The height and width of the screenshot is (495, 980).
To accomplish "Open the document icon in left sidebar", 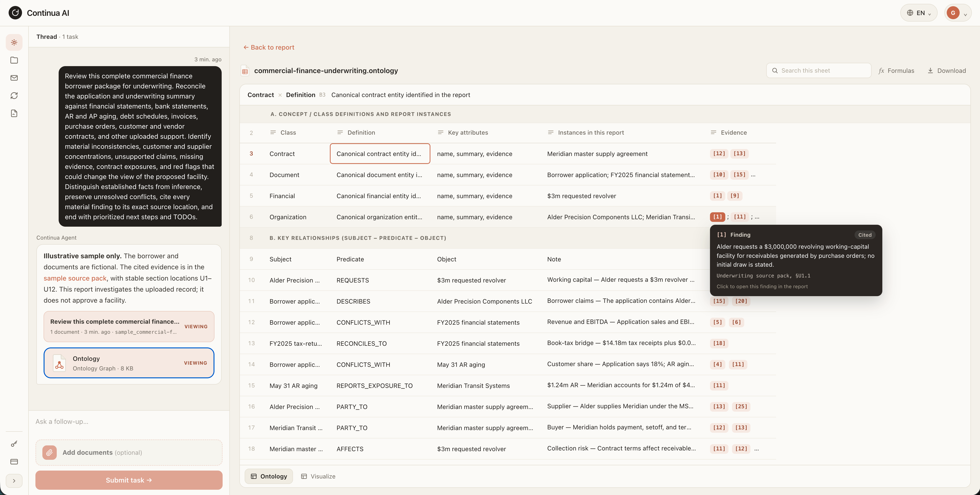I will click(14, 113).
